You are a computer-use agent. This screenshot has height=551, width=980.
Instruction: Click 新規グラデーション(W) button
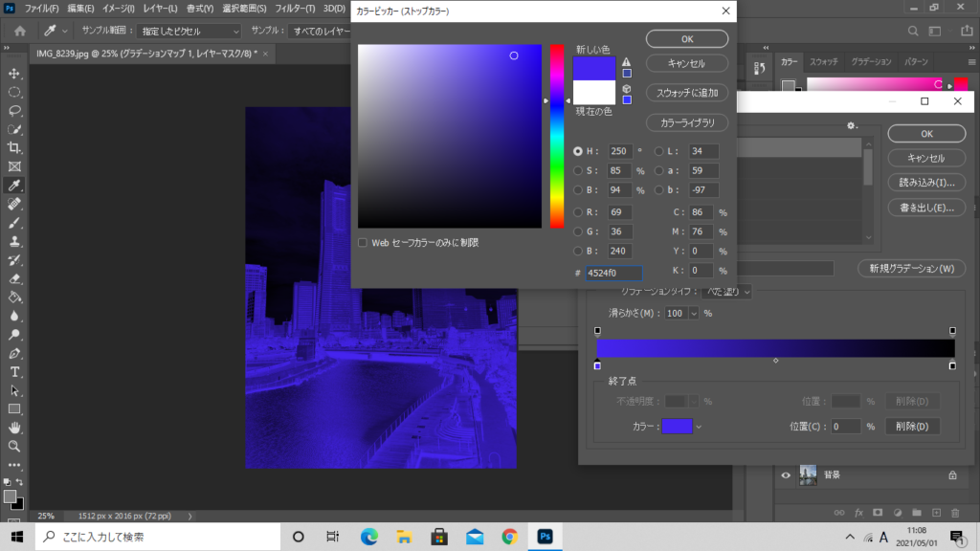(912, 269)
